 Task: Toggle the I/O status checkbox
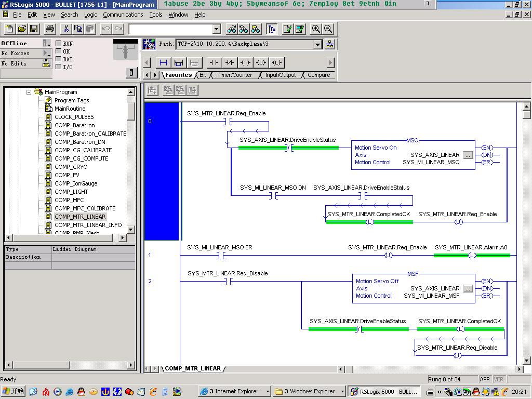click(58, 66)
